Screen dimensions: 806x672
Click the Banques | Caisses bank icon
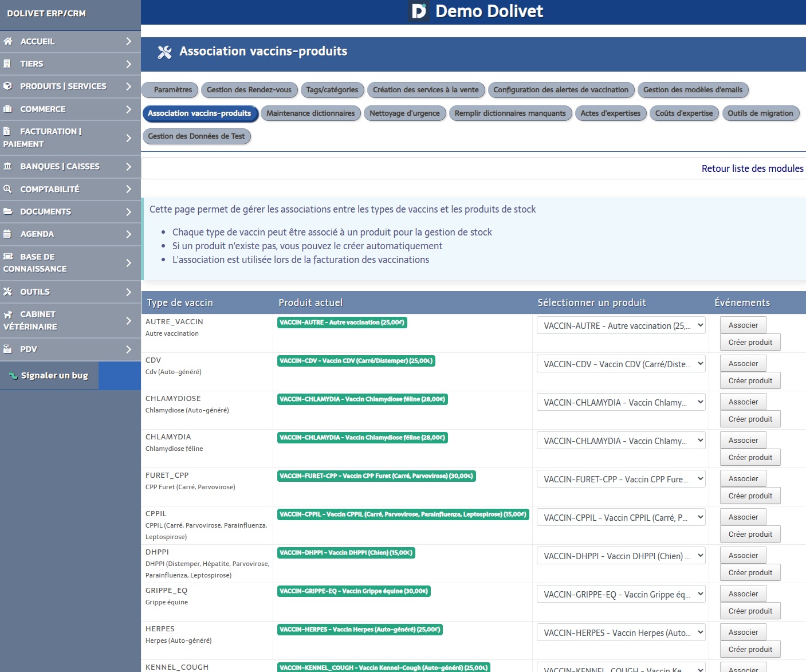click(x=8, y=166)
